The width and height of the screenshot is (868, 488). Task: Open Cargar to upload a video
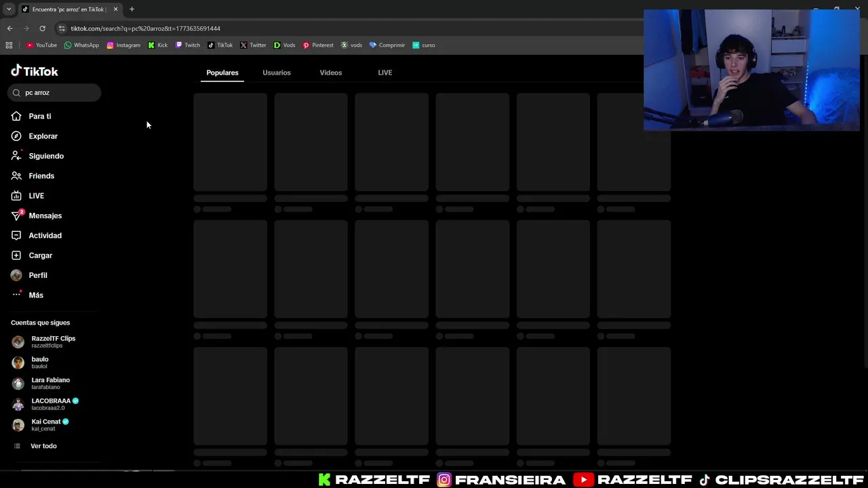tap(32, 256)
